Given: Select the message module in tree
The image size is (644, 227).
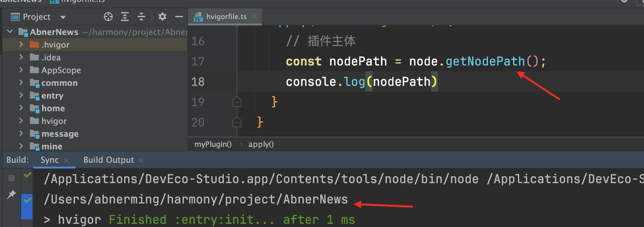Looking at the screenshot, I should (60, 134).
